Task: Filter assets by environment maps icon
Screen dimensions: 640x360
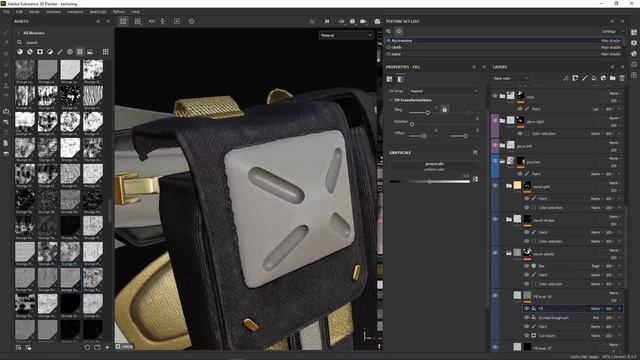Action: click(x=90, y=52)
